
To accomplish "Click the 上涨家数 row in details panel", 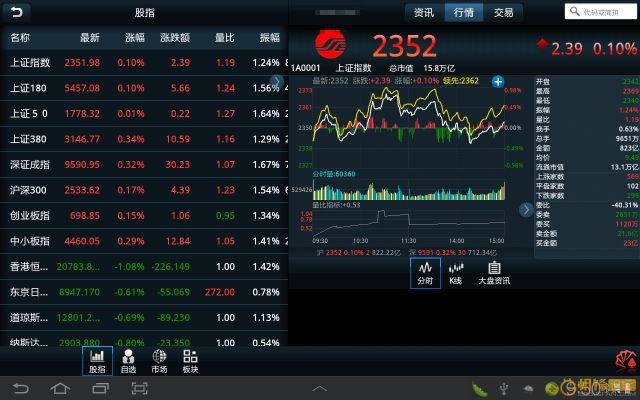I will pos(587,177).
